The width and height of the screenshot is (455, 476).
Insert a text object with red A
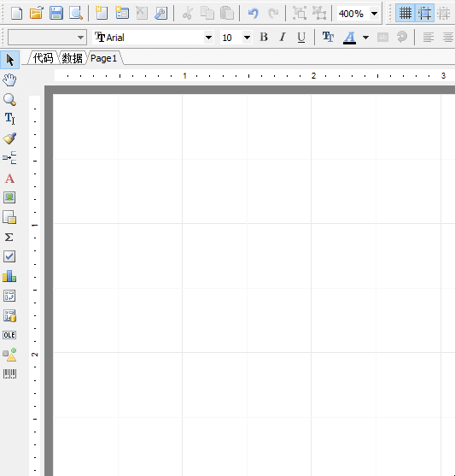[9, 179]
